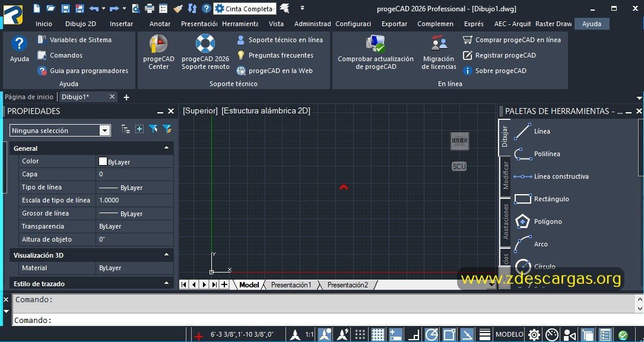This screenshot has width=644, height=342.
Task: Click the Match Properties brush icon
Action: [177, 8]
